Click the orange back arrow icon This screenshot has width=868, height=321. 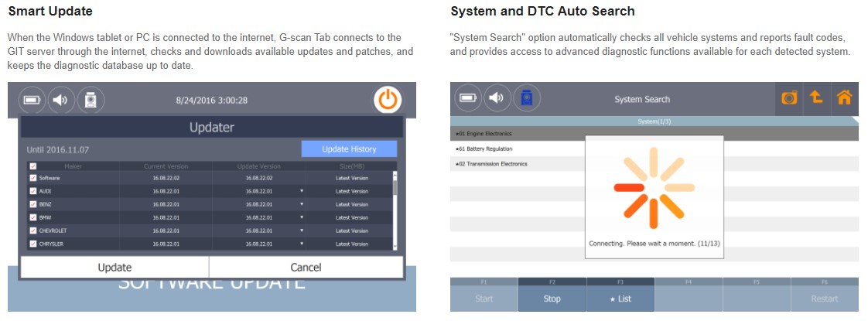pos(815,98)
